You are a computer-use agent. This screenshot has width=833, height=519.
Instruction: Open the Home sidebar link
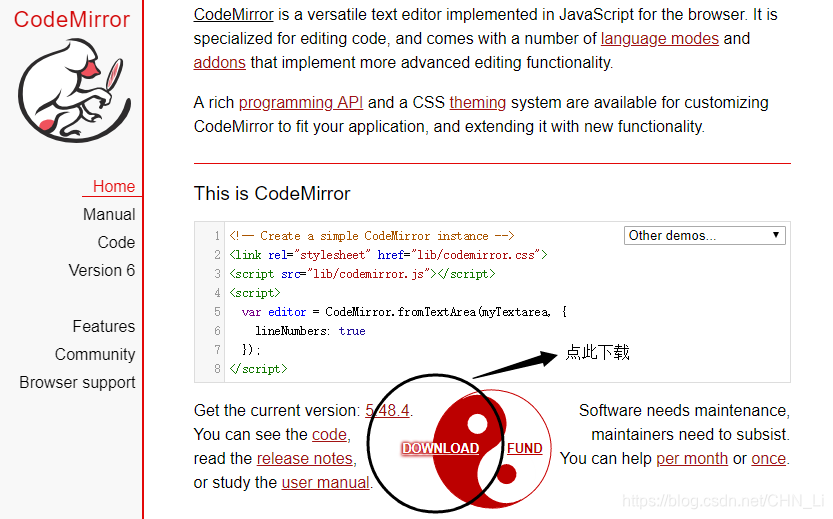[x=114, y=186]
